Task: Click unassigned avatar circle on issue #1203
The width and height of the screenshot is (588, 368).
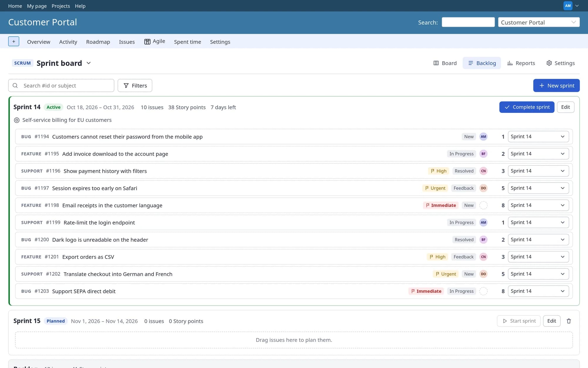Action: click(x=483, y=291)
